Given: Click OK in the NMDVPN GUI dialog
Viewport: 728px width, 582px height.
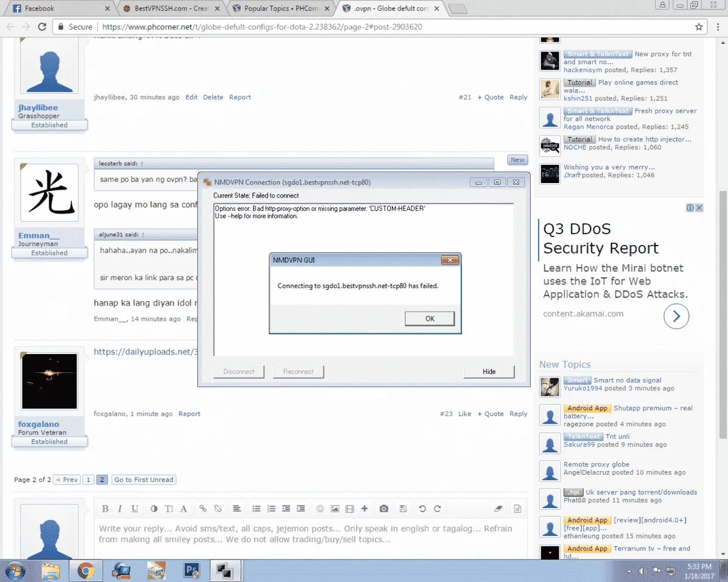Looking at the screenshot, I should click(x=430, y=319).
